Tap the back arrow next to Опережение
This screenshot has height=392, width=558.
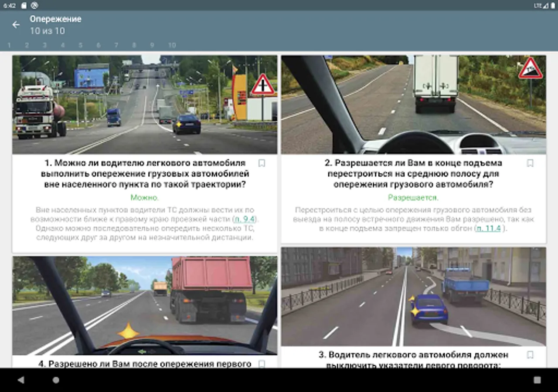point(16,25)
